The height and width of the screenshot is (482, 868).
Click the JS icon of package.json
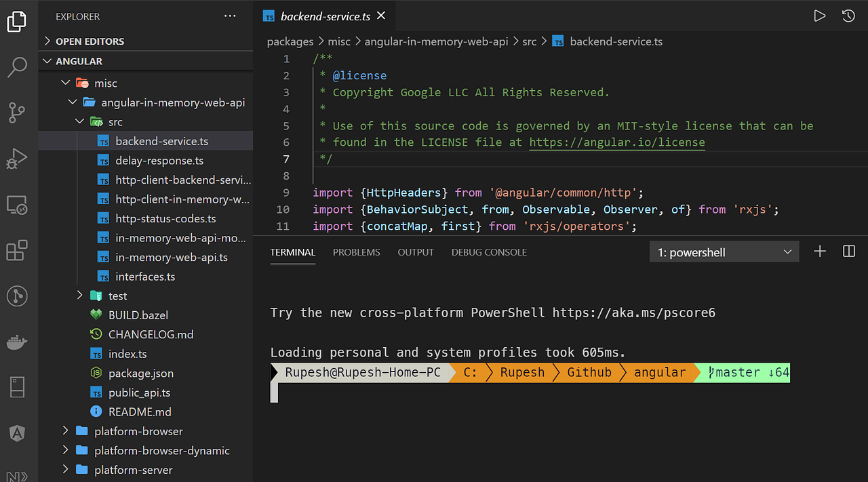96,373
